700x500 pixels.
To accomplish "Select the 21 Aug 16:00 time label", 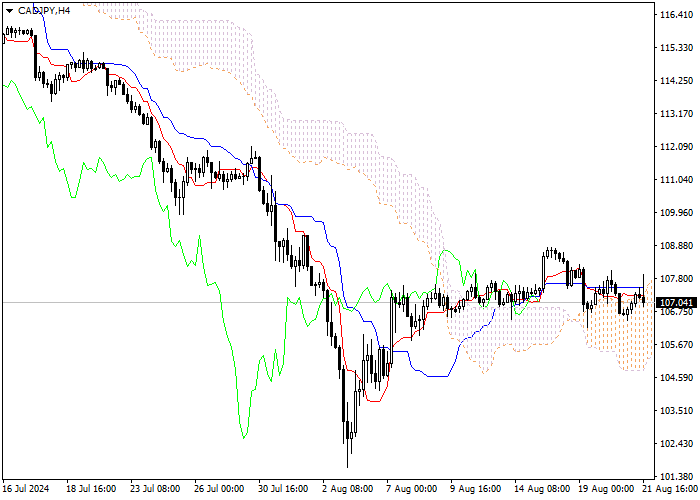I will (x=670, y=489).
